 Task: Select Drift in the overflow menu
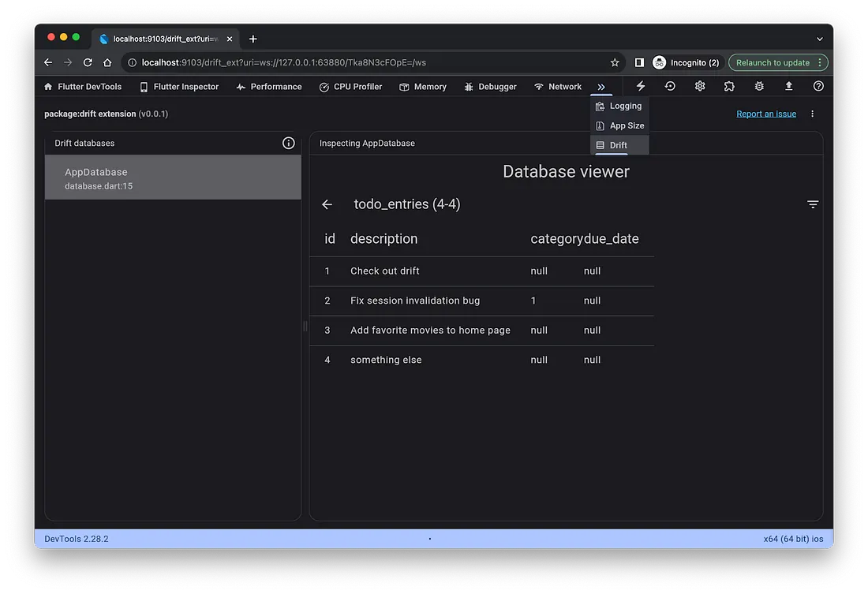[x=619, y=145]
